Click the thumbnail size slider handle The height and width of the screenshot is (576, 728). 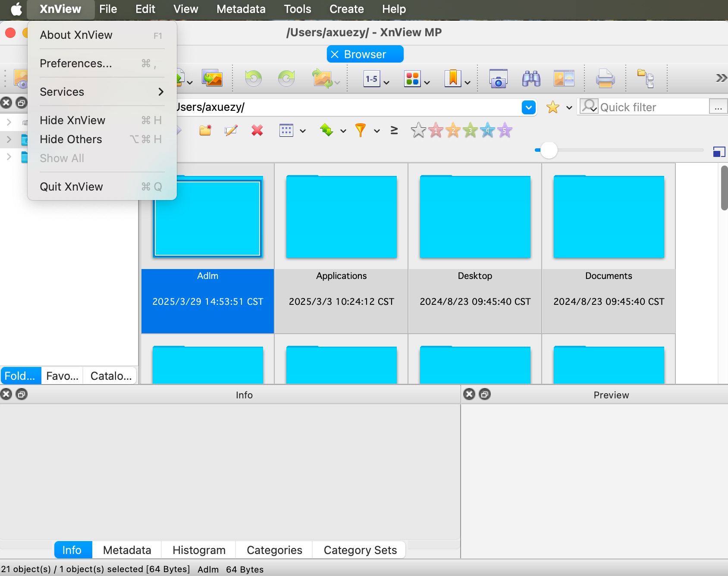pos(549,150)
